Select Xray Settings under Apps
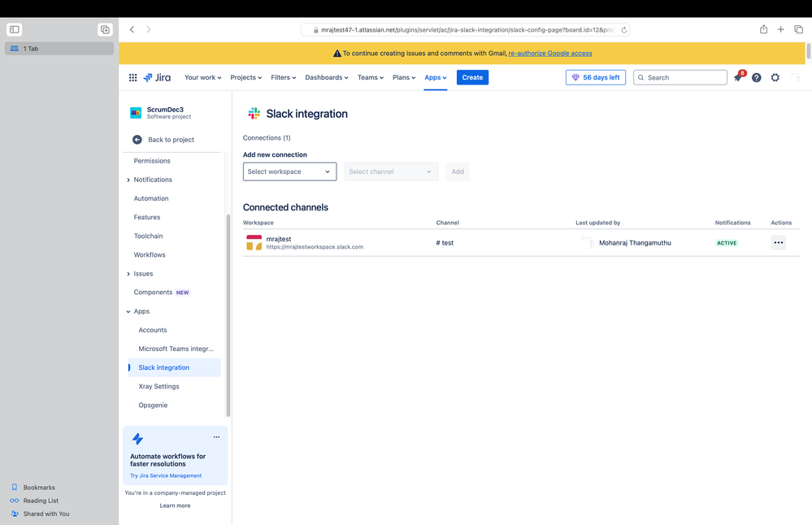This screenshot has width=812, height=525. (159, 387)
